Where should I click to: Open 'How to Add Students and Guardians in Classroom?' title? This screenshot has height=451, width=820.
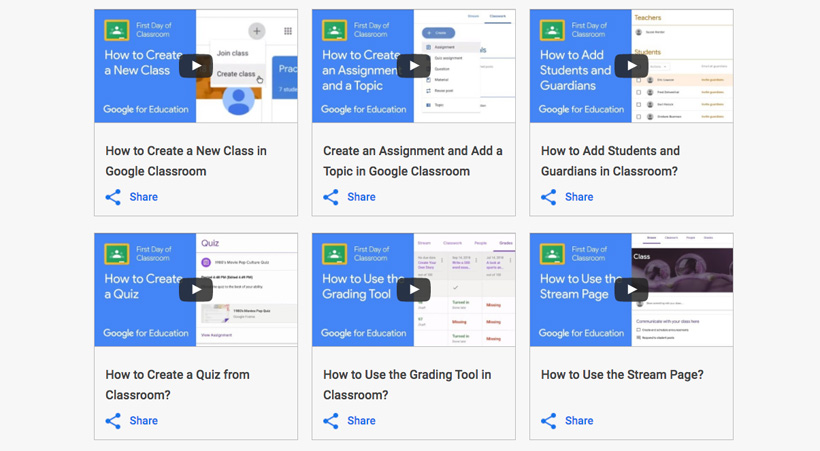click(x=610, y=161)
